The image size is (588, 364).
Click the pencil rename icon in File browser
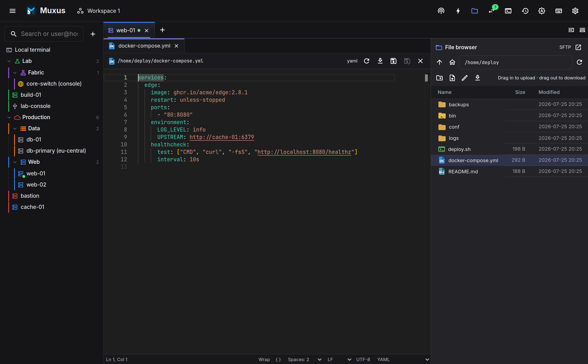coord(465,78)
